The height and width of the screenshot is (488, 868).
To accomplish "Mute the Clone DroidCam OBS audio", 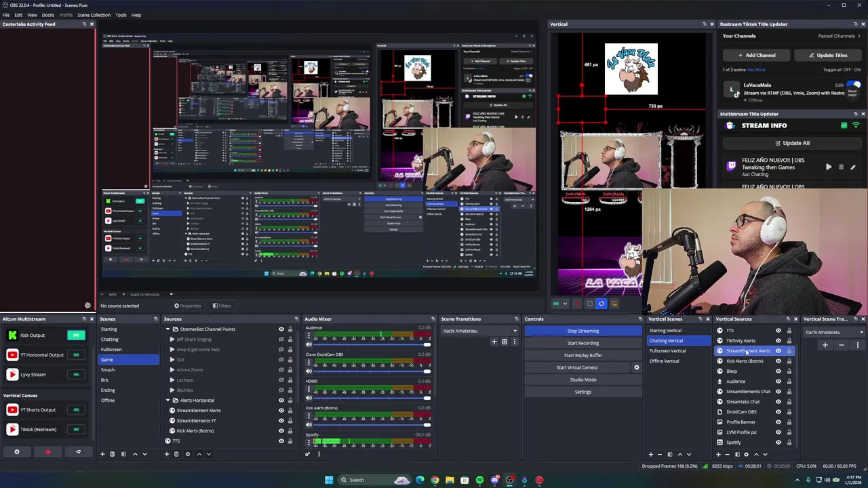I will tap(309, 371).
